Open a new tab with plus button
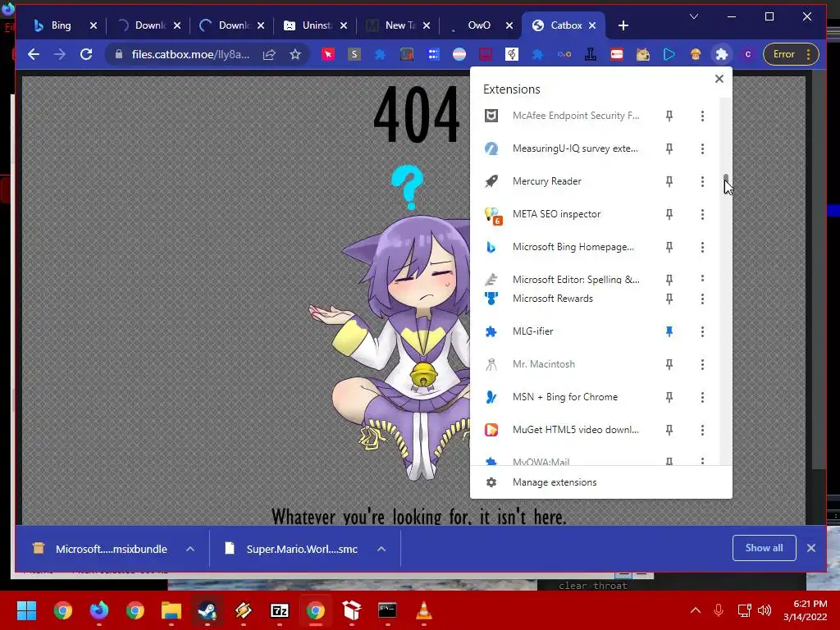Image resolution: width=840 pixels, height=630 pixels. coord(623,25)
